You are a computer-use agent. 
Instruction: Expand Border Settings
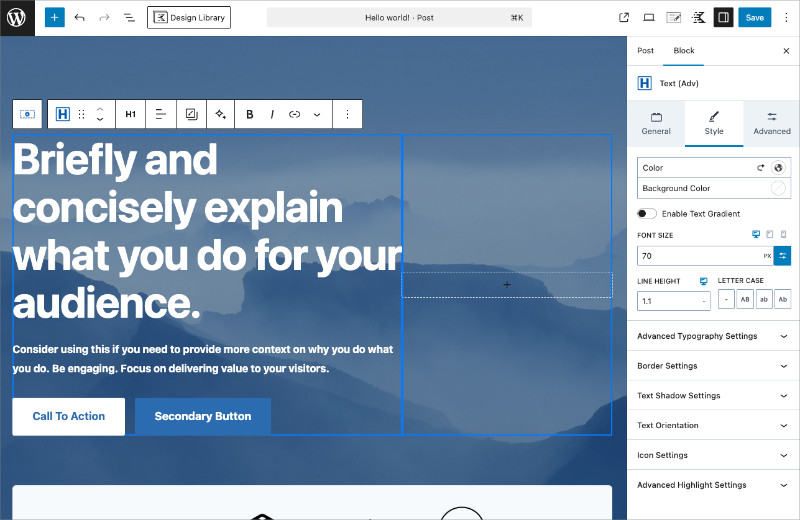[713, 366]
